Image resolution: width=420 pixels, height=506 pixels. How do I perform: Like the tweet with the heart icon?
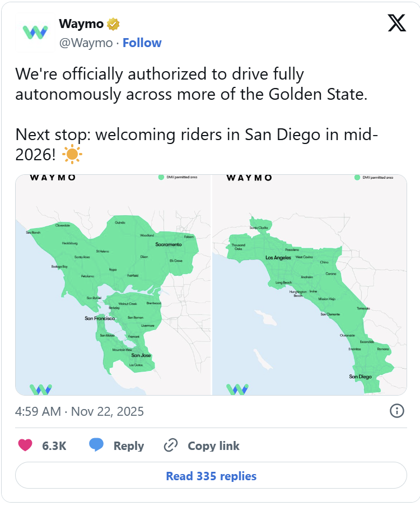[25, 445]
